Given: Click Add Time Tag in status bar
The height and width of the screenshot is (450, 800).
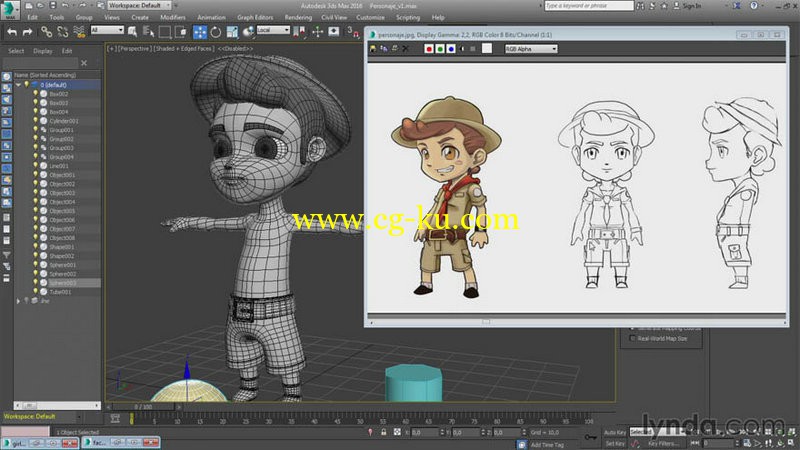Looking at the screenshot, I should pos(547,445).
